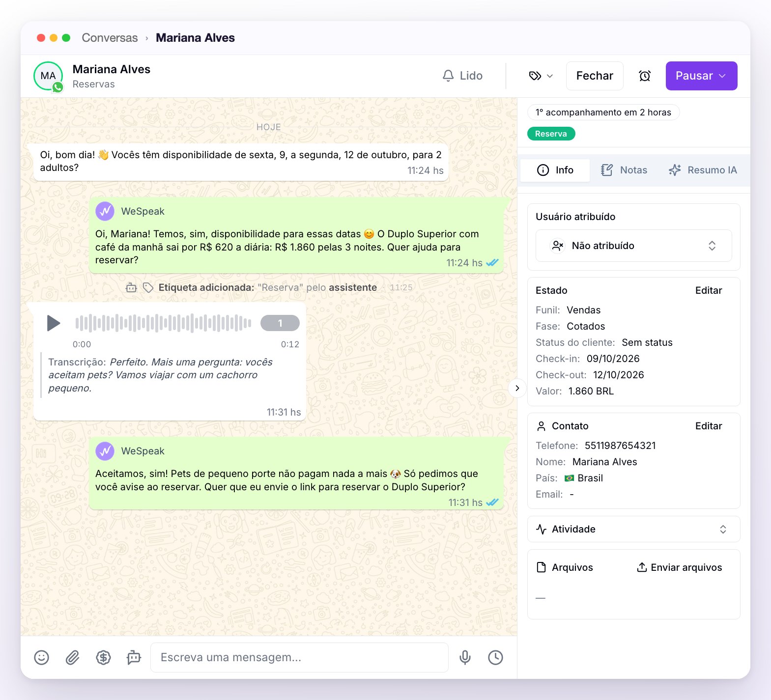Screen dimensions: 771x700
Task: Change audio playback speed 1 pill
Action: (280, 323)
